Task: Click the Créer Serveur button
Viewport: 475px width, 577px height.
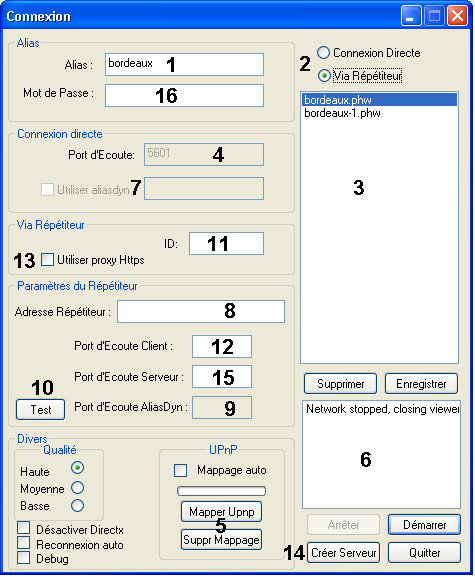Action: tap(343, 553)
